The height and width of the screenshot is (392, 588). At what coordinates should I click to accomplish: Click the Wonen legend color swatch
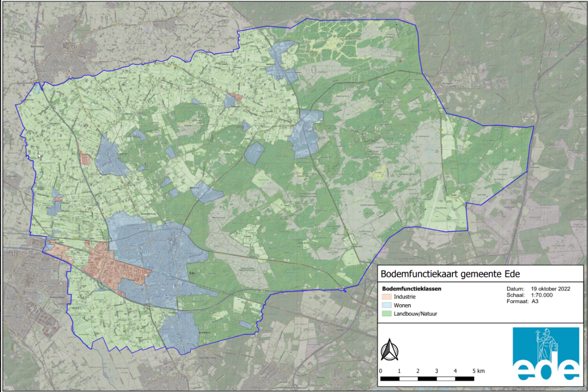pyautogui.click(x=387, y=305)
